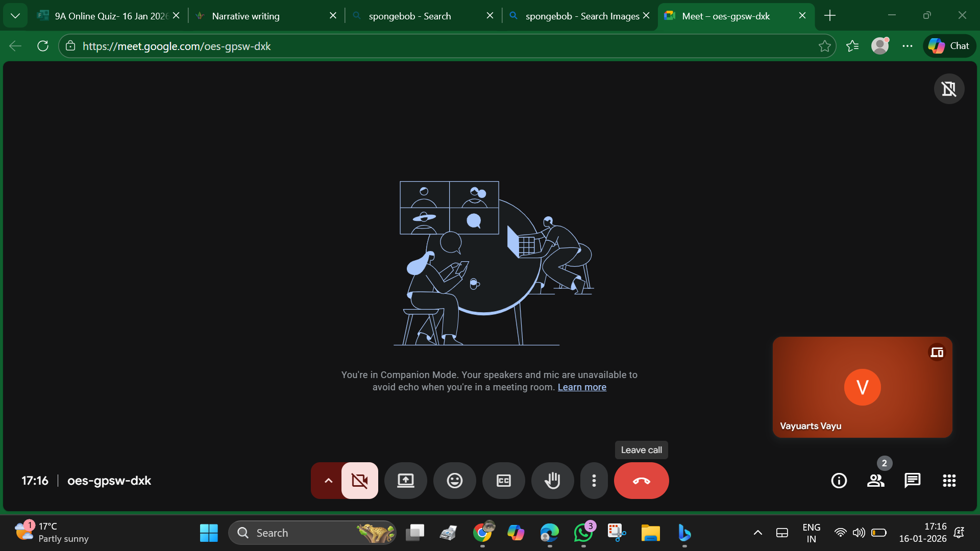
Task: Open the Copilot Chat button
Action: [949, 46]
